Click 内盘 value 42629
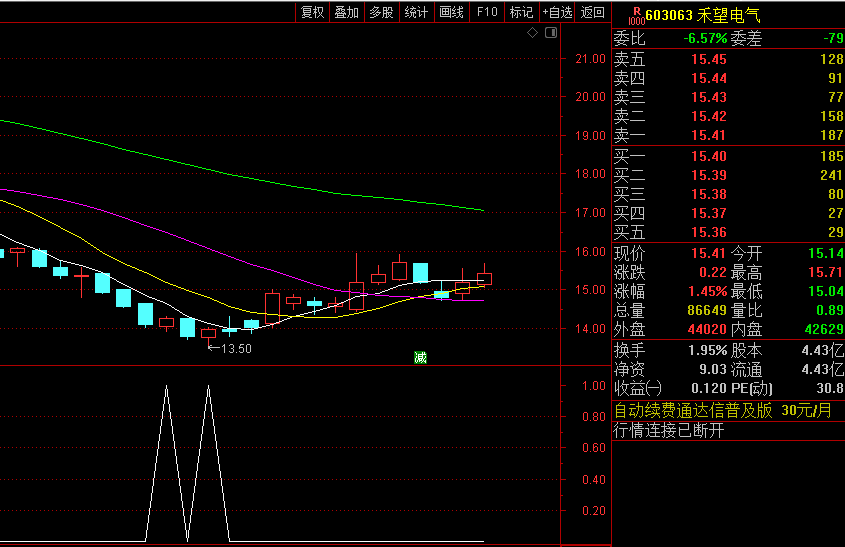The width and height of the screenshot is (845, 547). pos(824,329)
